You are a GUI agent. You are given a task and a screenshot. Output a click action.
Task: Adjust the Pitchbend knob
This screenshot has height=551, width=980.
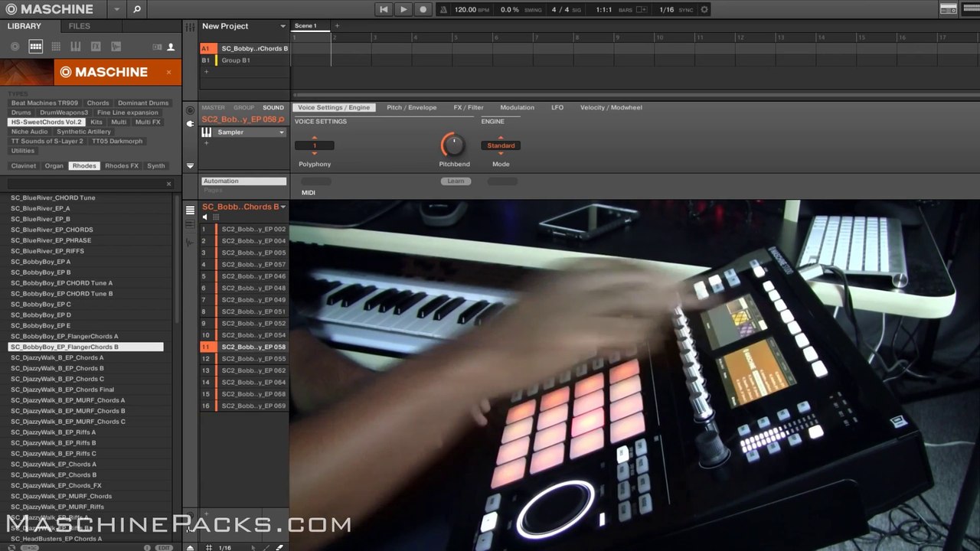click(452, 144)
